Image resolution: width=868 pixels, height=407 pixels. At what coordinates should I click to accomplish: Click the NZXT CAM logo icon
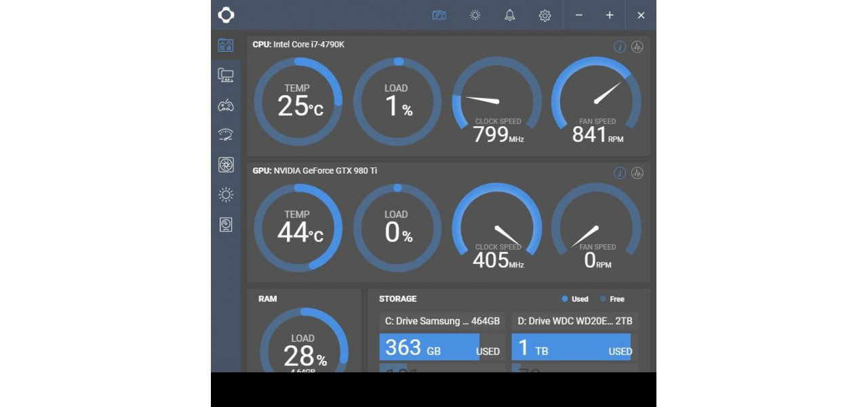pyautogui.click(x=226, y=15)
